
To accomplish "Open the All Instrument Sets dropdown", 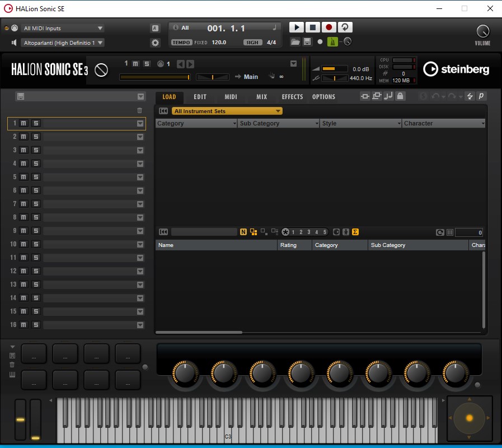I will tap(227, 111).
